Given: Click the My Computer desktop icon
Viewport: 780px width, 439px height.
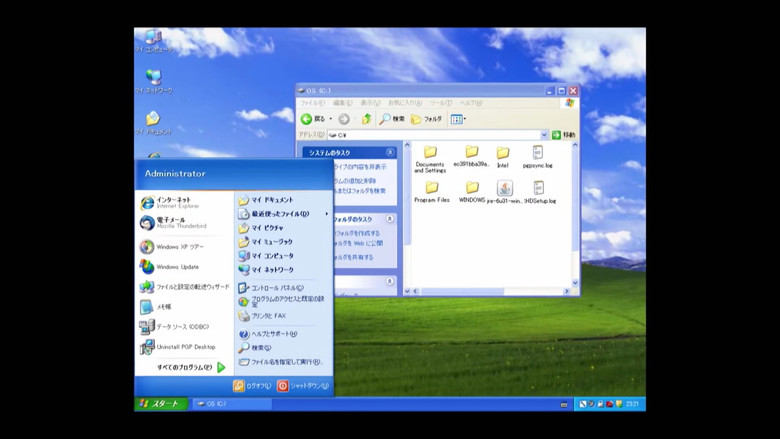Looking at the screenshot, I should point(153,40).
